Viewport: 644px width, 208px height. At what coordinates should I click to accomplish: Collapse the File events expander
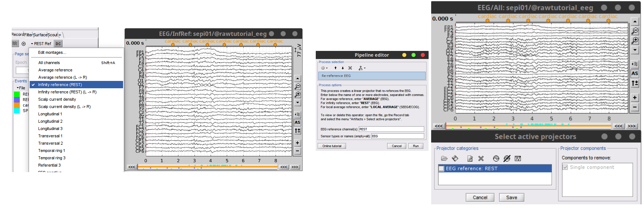pos(18,88)
